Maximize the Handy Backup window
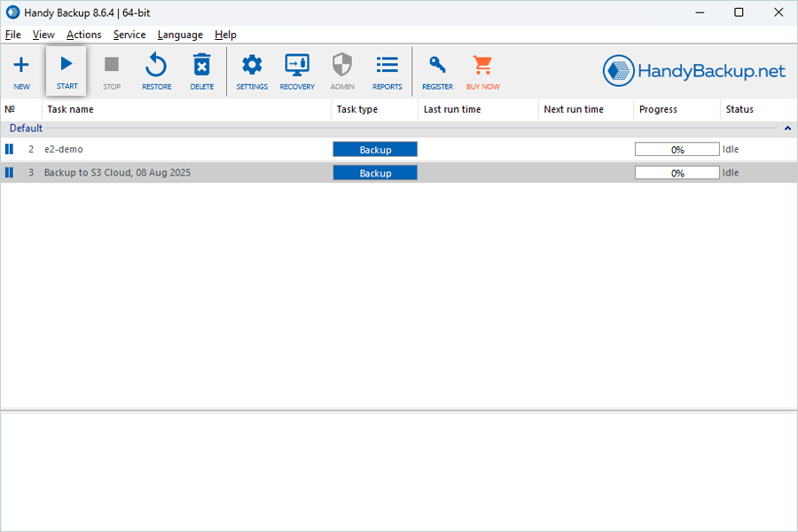 739,12
